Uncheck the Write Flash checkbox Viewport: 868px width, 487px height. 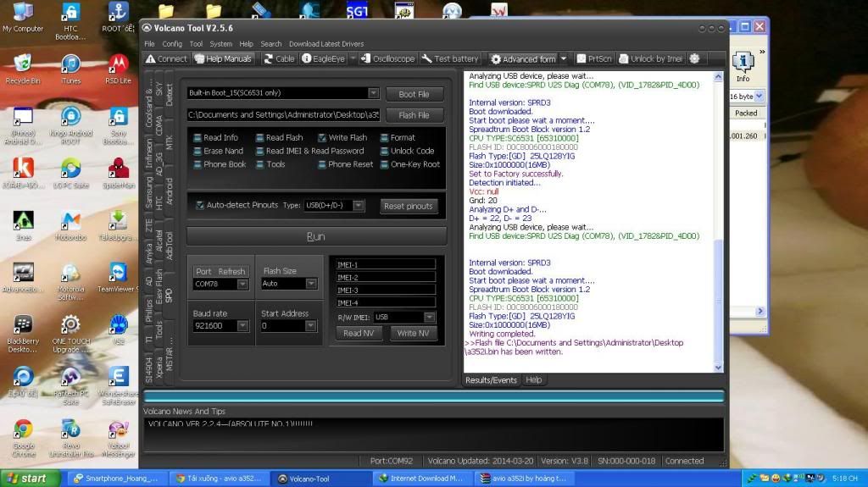coord(321,137)
